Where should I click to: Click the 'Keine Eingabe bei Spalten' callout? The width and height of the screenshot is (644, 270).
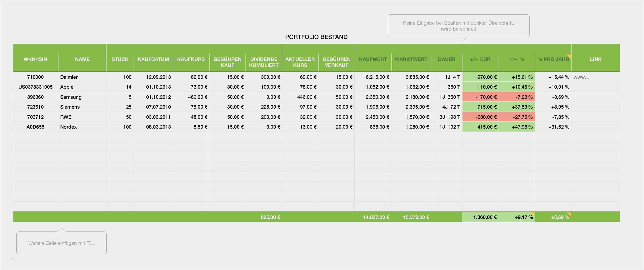[458, 26]
